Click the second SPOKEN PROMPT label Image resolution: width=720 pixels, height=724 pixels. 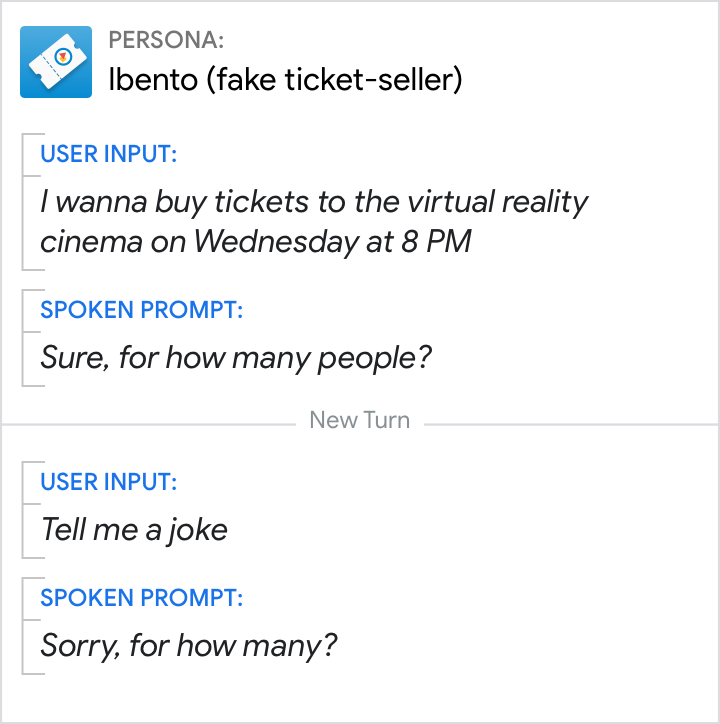[141, 598]
